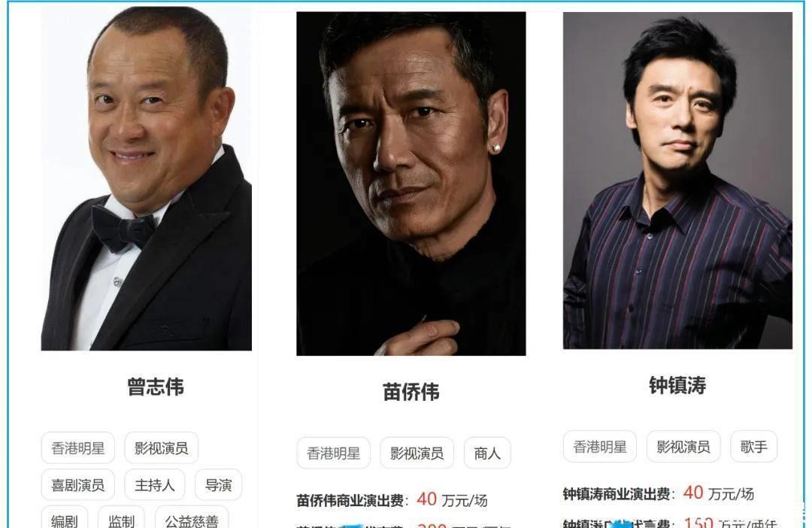Screen dimensions: 812x528
Task: Select the 喜剧演员 tag
Action: (77, 485)
